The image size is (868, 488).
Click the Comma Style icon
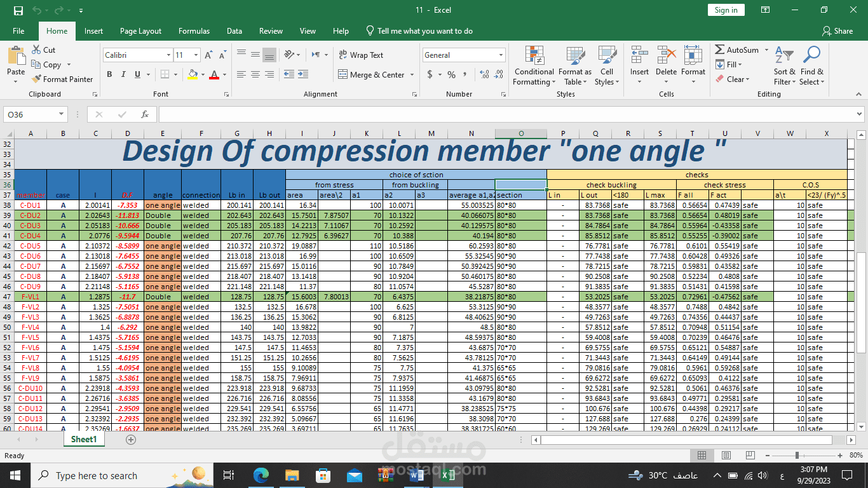466,74
